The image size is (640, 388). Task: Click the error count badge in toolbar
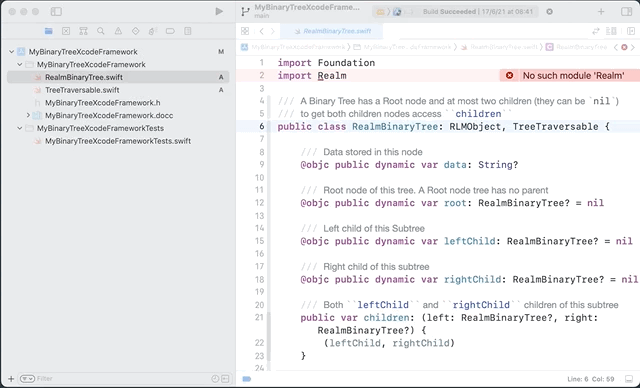click(x=549, y=12)
